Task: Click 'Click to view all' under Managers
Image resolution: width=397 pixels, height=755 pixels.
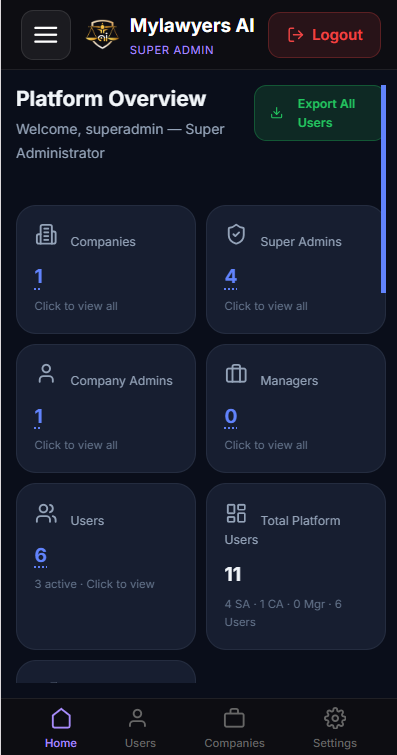Action: 266,445
